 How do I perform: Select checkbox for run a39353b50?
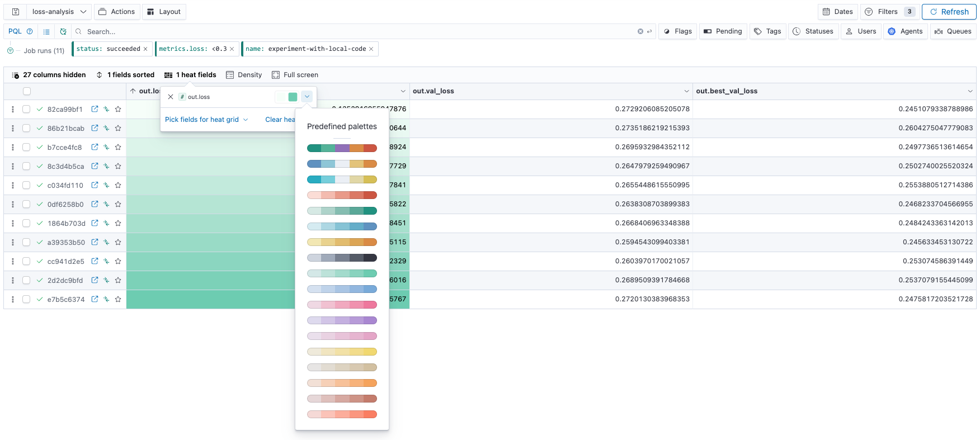(26, 242)
